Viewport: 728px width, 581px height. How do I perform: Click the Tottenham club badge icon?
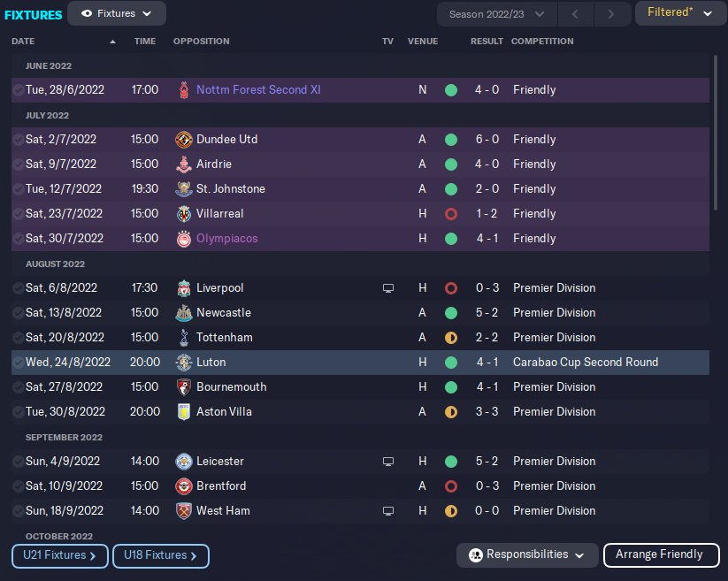click(184, 338)
